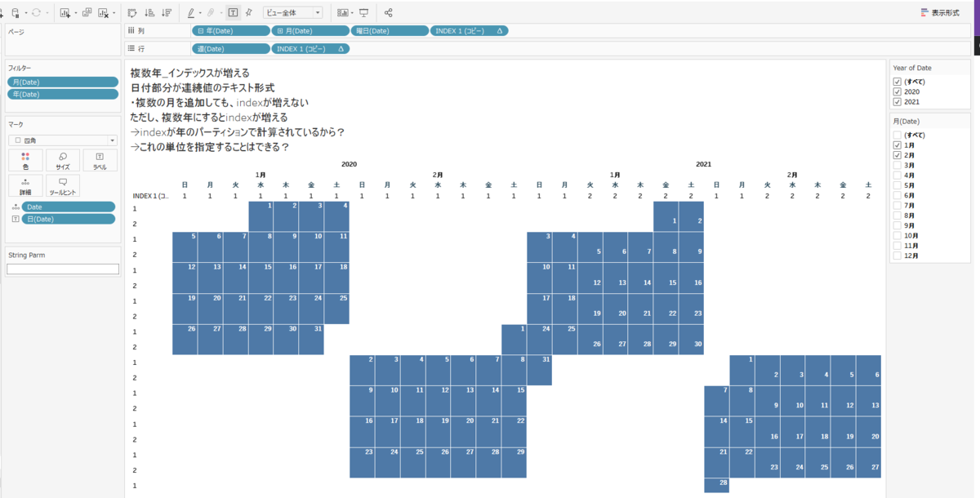Click the sort ascending icon

[x=149, y=13]
